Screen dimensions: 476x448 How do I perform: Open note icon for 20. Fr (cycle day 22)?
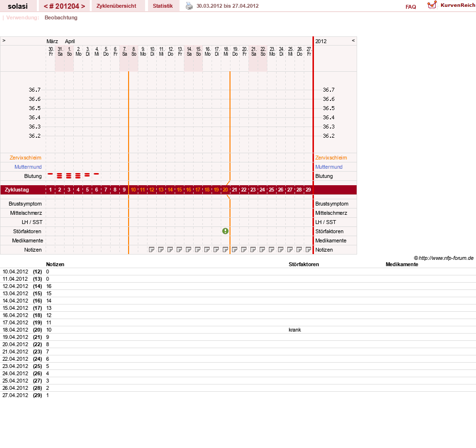[x=244, y=250]
